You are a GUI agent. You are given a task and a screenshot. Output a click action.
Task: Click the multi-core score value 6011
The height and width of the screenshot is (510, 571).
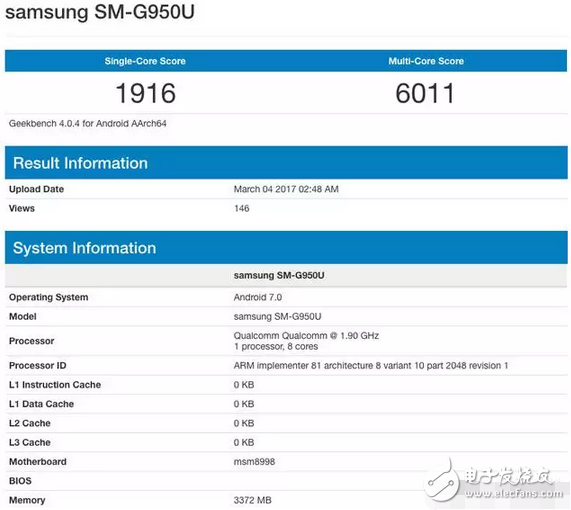point(425,93)
